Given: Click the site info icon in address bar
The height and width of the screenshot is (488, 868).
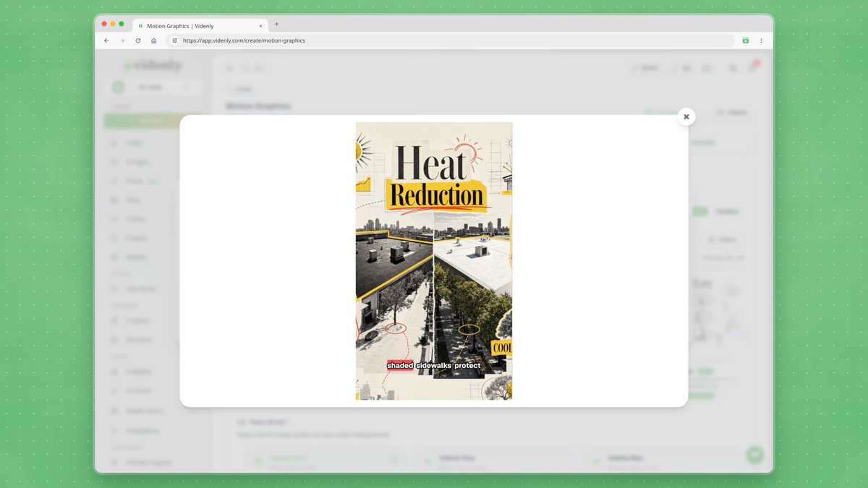Looking at the screenshot, I should (174, 40).
